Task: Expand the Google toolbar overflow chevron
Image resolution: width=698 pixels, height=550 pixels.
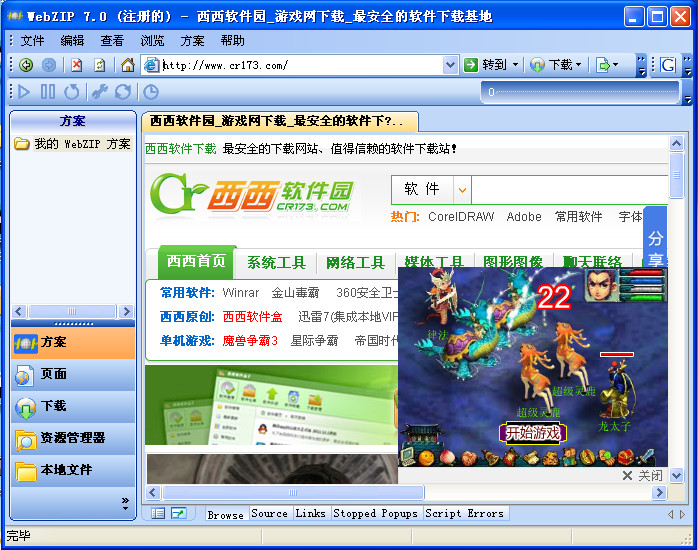Action: pos(687,65)
